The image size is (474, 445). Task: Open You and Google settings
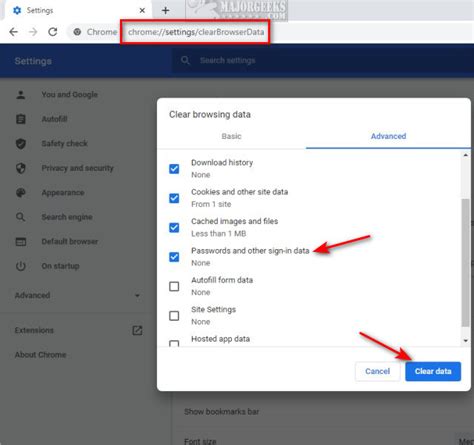click(x=70, y=95)
